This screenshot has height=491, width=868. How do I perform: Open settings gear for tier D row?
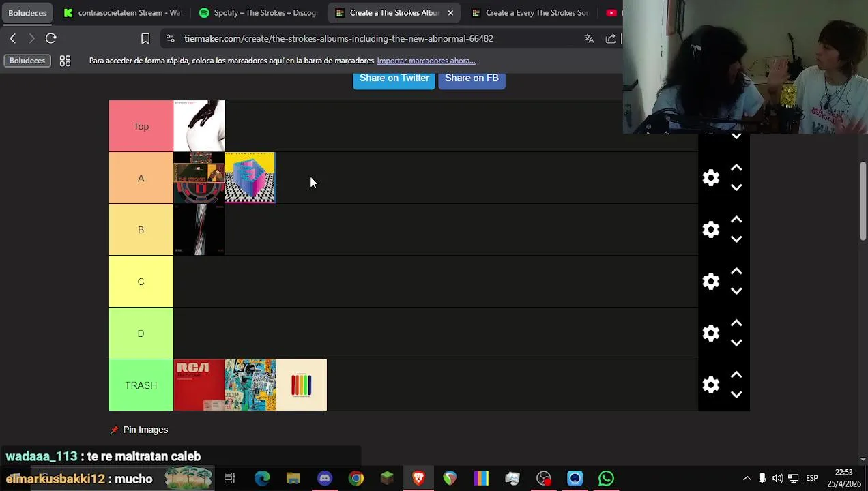point(711,333)
